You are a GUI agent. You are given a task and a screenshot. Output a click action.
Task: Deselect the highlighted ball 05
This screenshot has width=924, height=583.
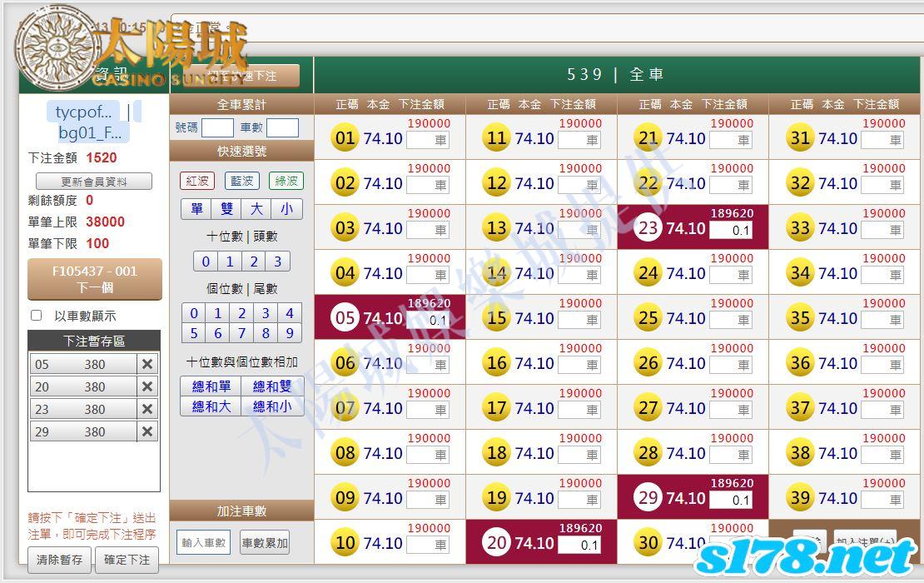[x=345, y=317]
